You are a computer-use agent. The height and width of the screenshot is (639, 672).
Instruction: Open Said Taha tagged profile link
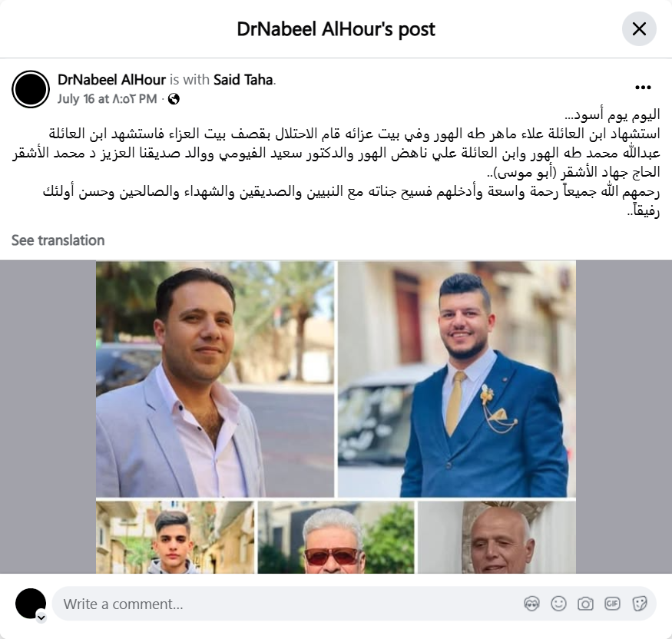pos(243,80)
